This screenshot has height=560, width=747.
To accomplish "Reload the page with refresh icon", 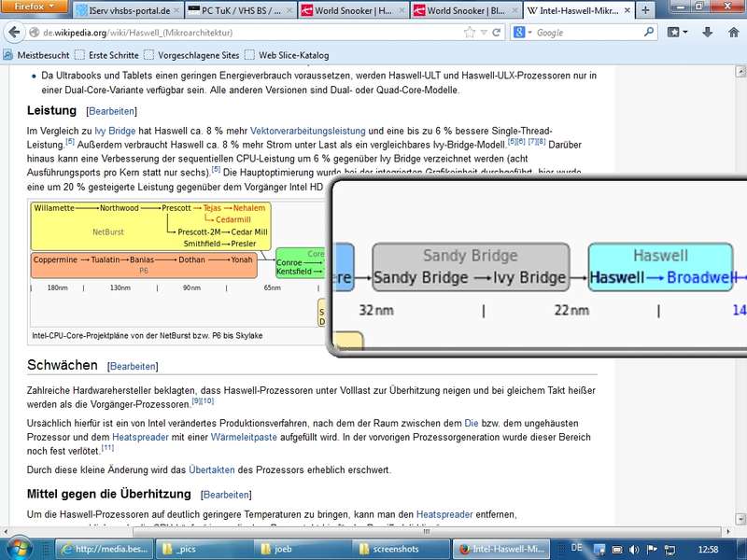I will click(497, 33).
